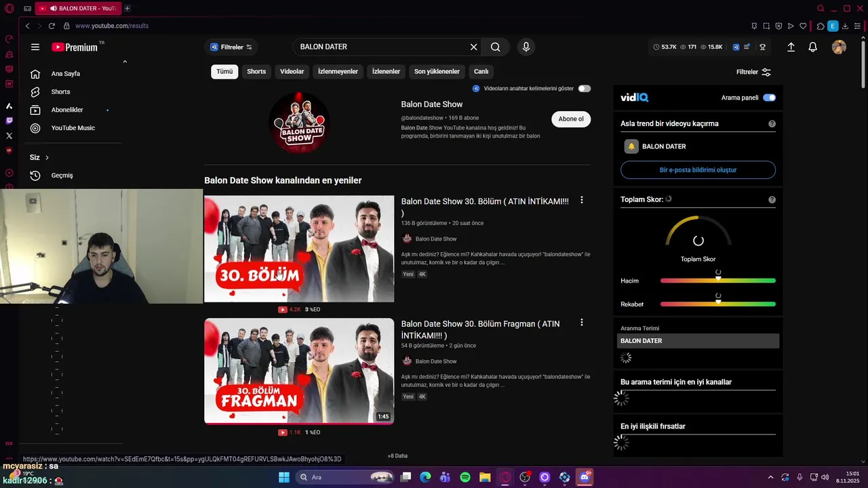Click the vidIQ logo in the panel
Image resolution: width=868 pixels, height=488 pixels.
pos(634,98)
